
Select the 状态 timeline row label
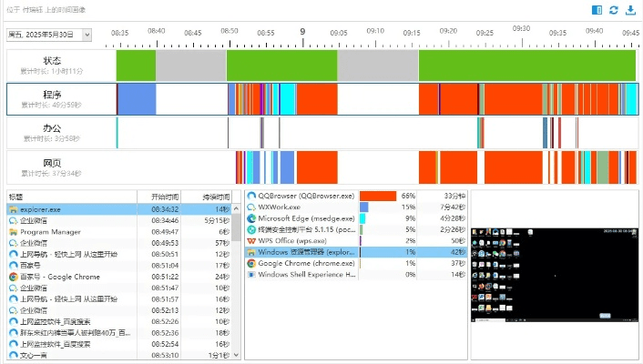[x=53, y=65]
